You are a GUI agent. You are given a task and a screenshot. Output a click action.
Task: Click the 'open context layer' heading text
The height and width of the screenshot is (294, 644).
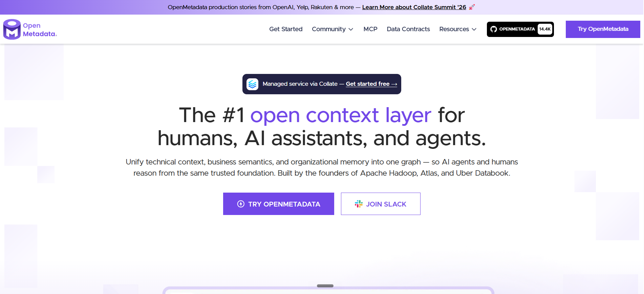point(341,115)
